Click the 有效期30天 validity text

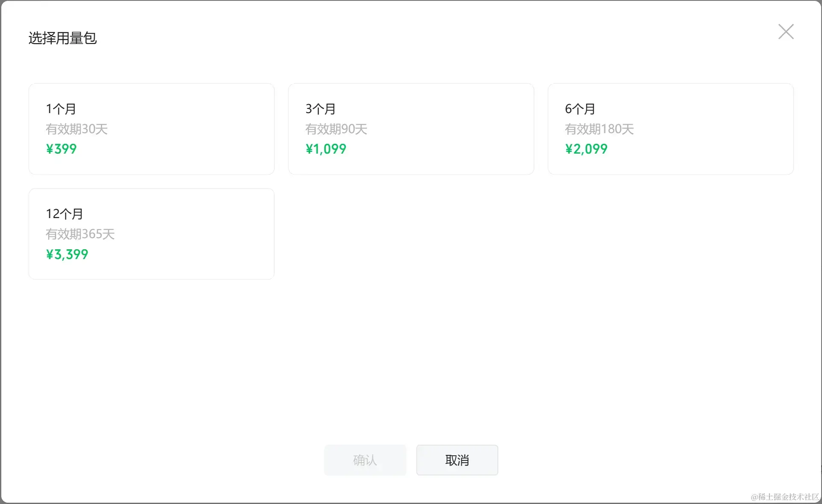(77, 129)
